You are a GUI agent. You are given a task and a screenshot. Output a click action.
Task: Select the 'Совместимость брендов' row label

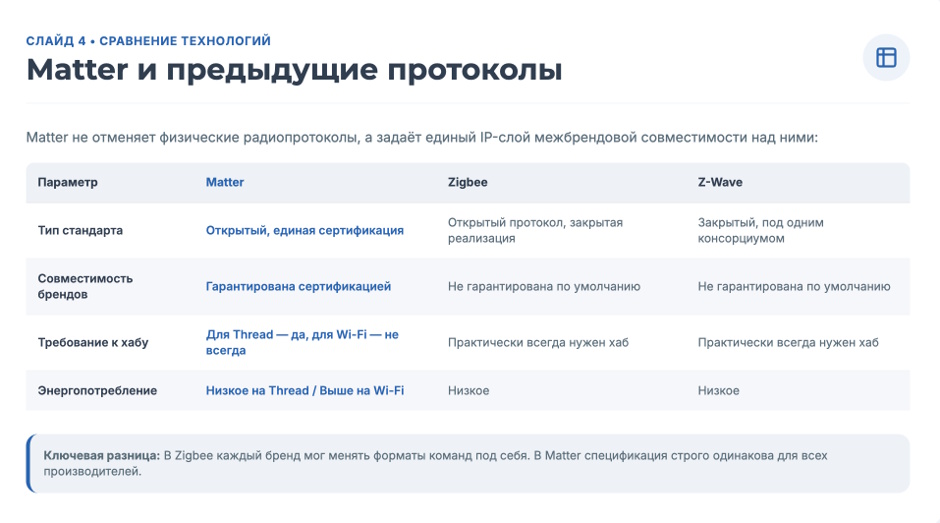pos(85,286)
